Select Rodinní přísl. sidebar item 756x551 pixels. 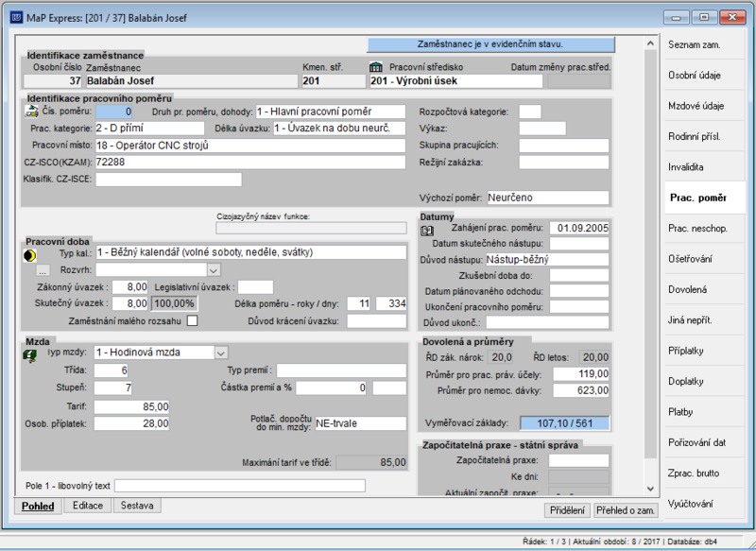[704, 136]
